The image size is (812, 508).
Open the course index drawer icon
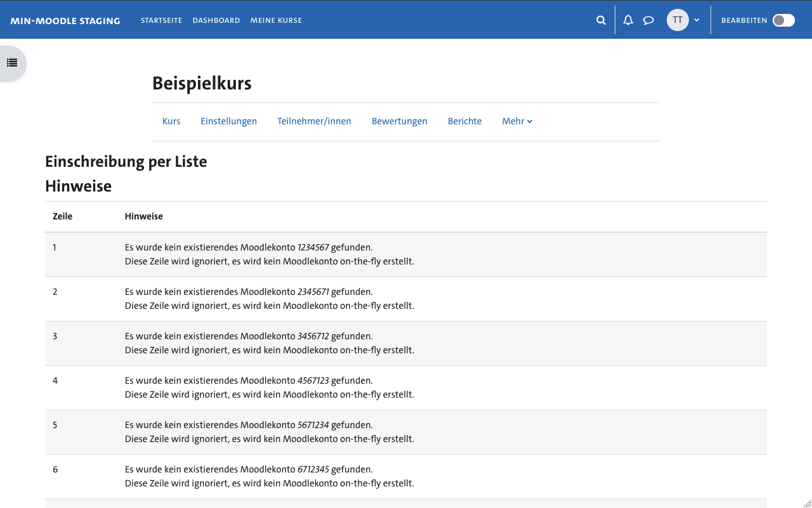click(12, 63)
